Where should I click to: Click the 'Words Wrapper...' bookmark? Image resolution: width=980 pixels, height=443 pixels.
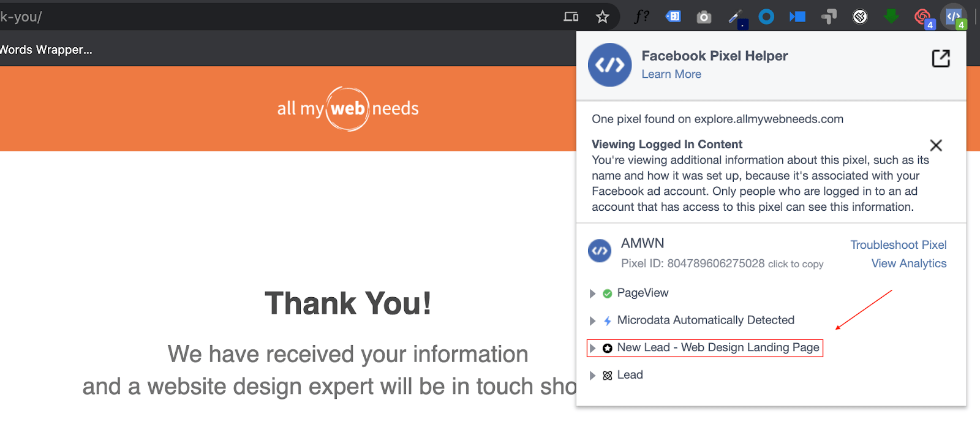[x=46, y=50]
